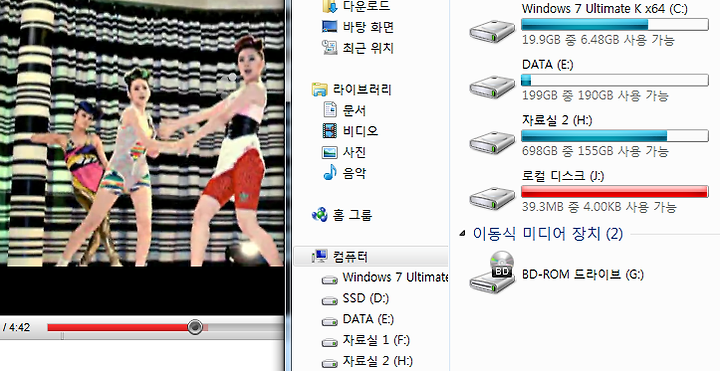720x371 pixels.
Task: Open the 음악 library
Action: coord(354,173)
